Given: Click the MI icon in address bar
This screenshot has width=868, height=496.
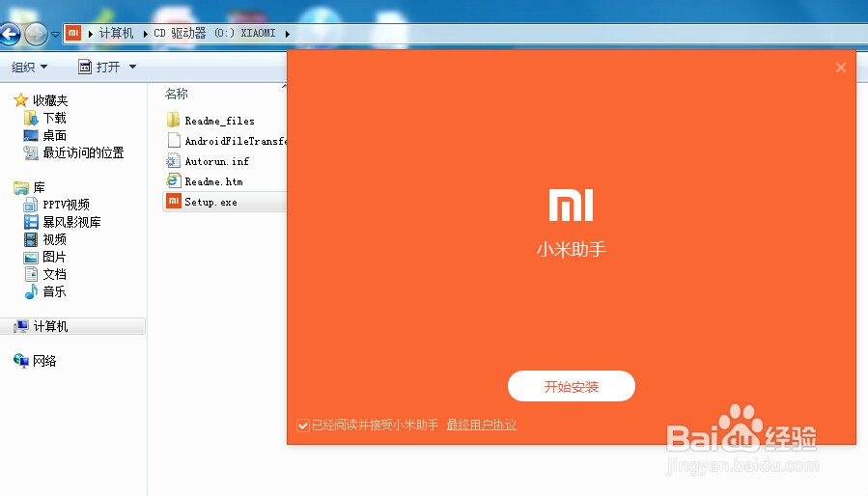Looking at the screenshot, I should pos(73,33).
